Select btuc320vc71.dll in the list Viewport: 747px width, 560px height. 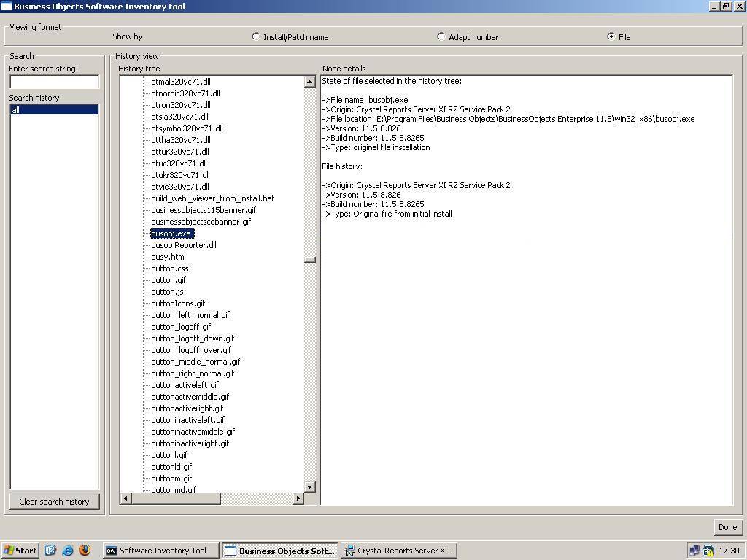179,163
